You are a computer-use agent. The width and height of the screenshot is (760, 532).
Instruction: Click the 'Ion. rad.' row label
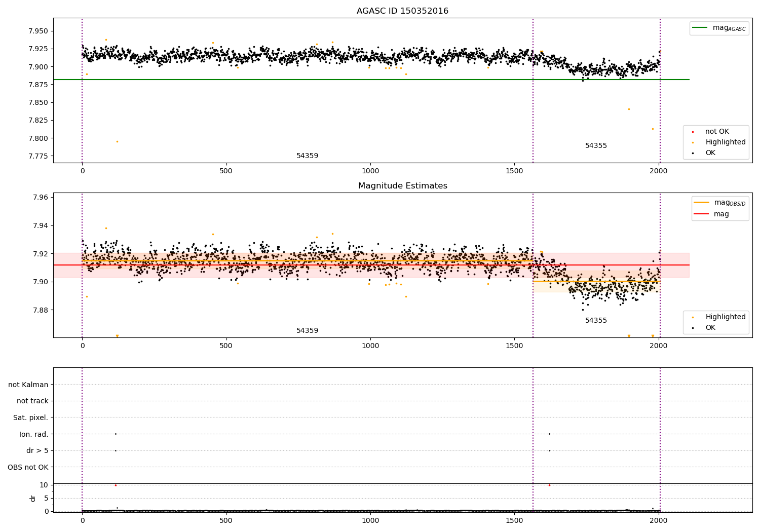(x=34, y=435)
